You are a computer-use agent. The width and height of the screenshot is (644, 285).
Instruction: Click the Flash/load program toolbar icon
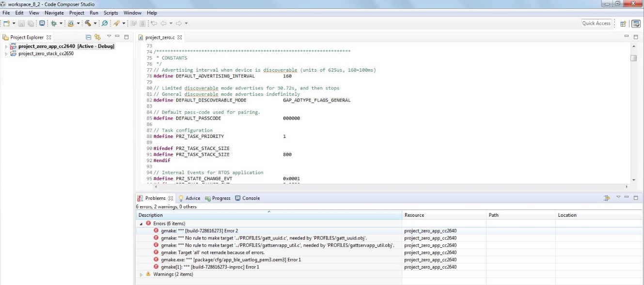click(x=71, y=23)
